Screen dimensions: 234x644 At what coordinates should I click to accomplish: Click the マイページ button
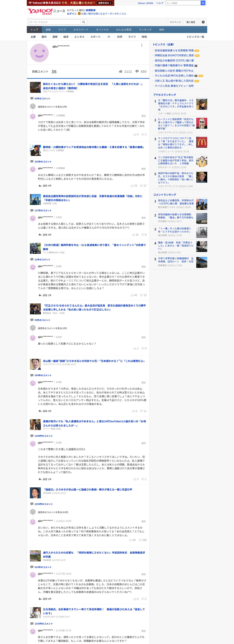click(175, 22)
